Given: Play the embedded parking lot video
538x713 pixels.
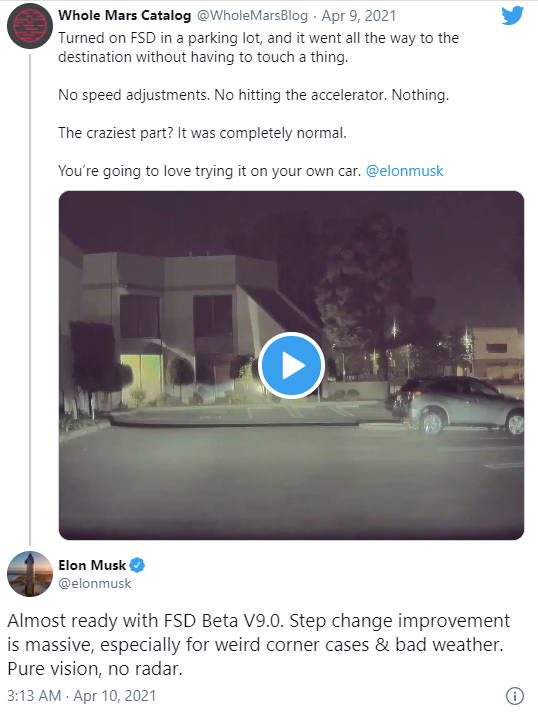Looking at the screenshot, I should pyautogui.click(x=291, y=366).
